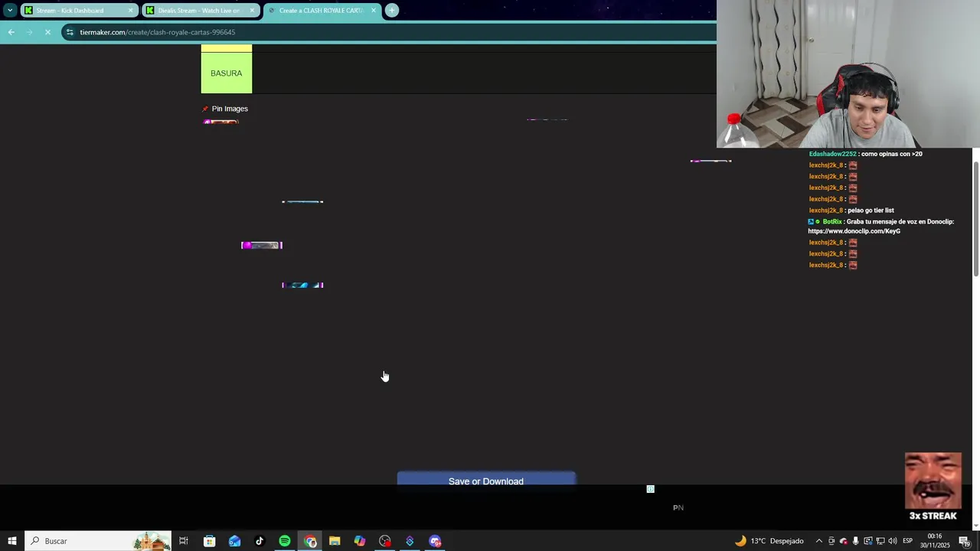Click the Save or Download button

tap(486, 481)
